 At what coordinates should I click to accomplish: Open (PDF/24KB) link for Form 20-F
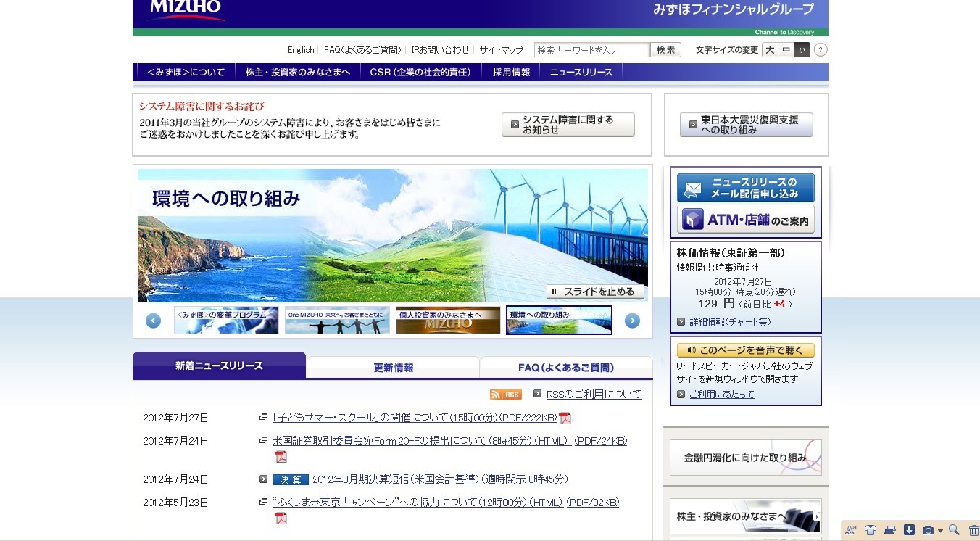coord(601,441)
